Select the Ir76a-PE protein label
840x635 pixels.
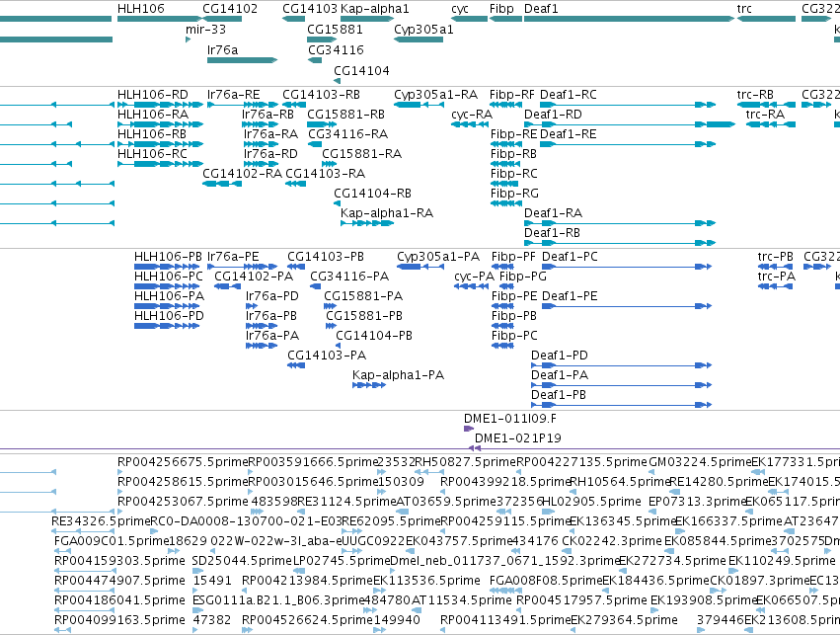pos(233,256)
